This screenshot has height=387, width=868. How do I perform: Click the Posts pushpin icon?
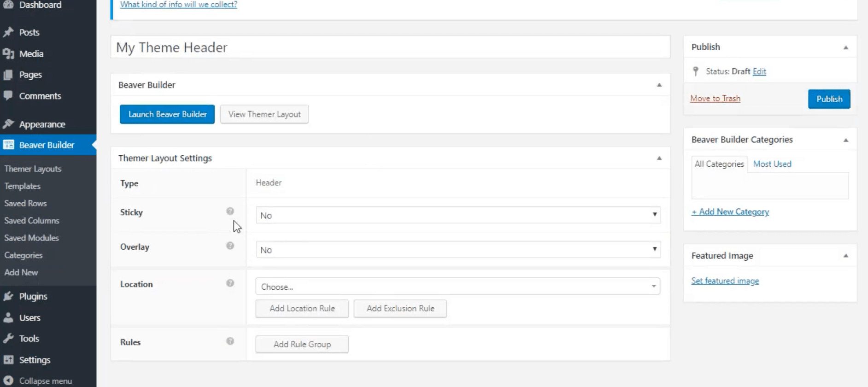(8, 32)
